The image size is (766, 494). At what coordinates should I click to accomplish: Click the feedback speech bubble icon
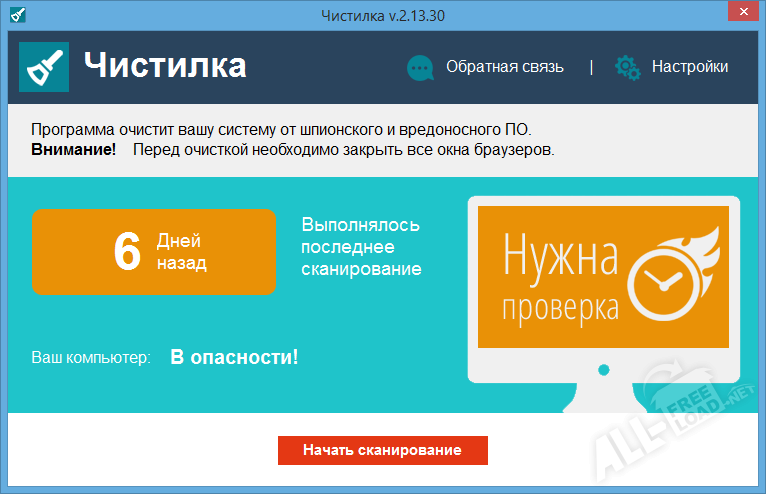click(x=420, y=68)
